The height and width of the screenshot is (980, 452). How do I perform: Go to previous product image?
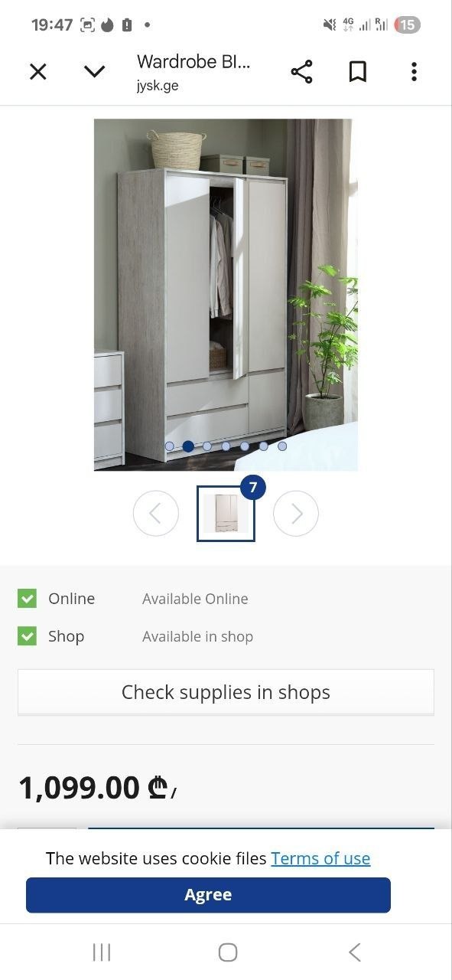(156, 514)
